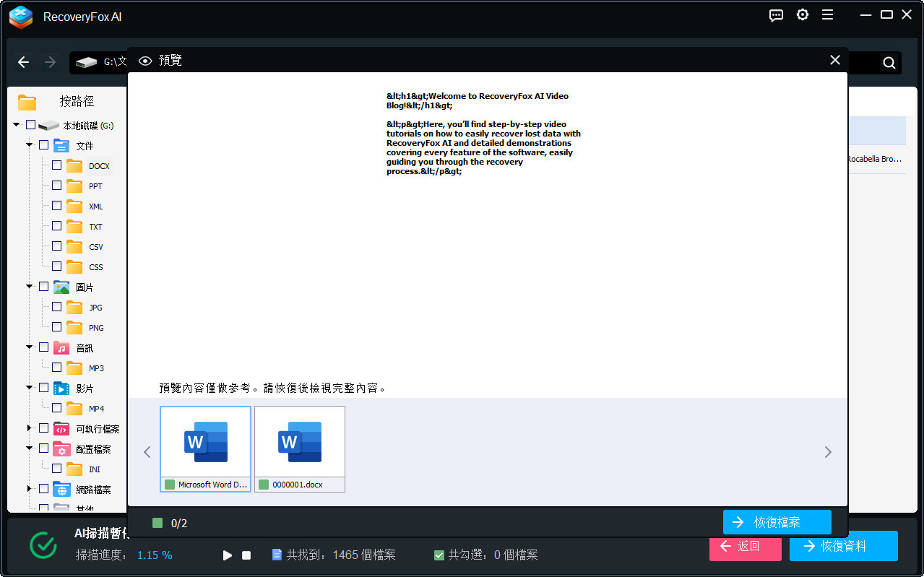Click the 預覽 eye icon

pyautogui.click(x=144, y=60)
